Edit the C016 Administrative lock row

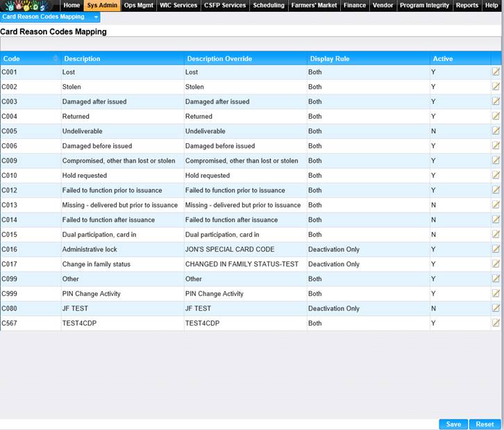[x=496, y=249]
